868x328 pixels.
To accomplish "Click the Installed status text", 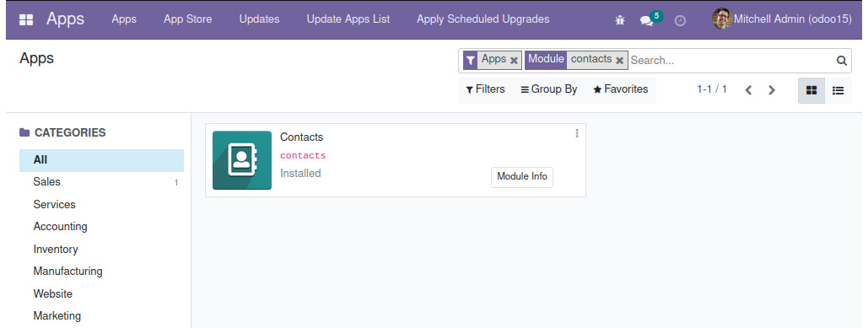I will pos(300,174).
